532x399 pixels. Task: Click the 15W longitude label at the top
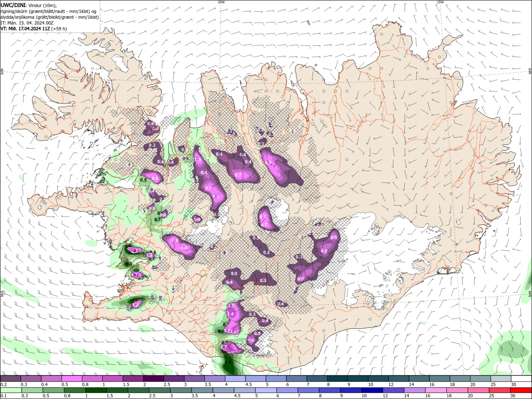coord(440,2)
